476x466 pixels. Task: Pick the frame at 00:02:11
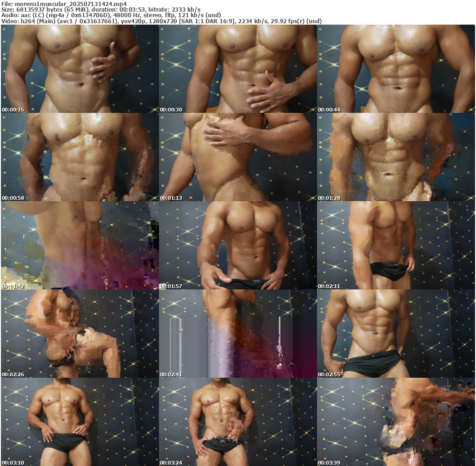point(396,245)
